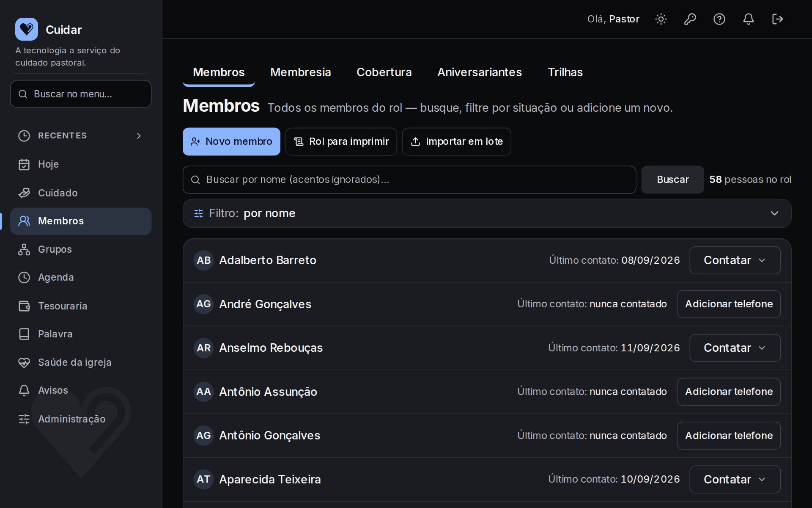Click the Adalberto Barreto AB avatar
The height and width of the screenshot is (508, 812).
pyautogui.click(x=203, y=260)
